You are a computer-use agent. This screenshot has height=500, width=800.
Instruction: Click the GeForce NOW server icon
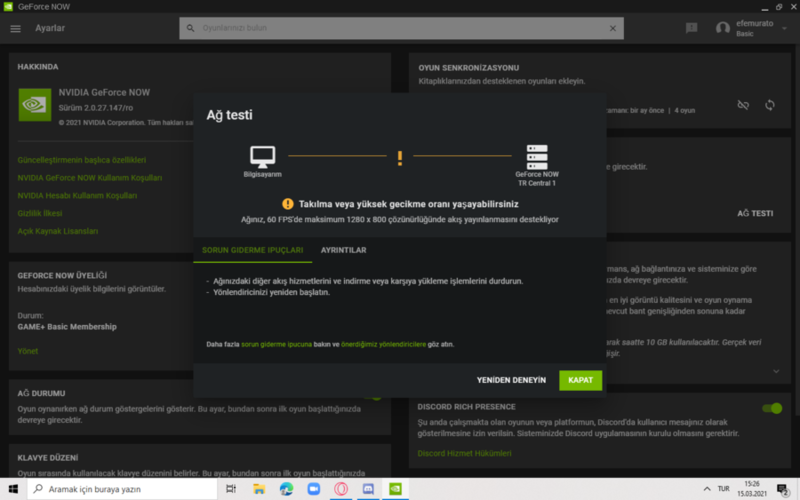point(537,157)
